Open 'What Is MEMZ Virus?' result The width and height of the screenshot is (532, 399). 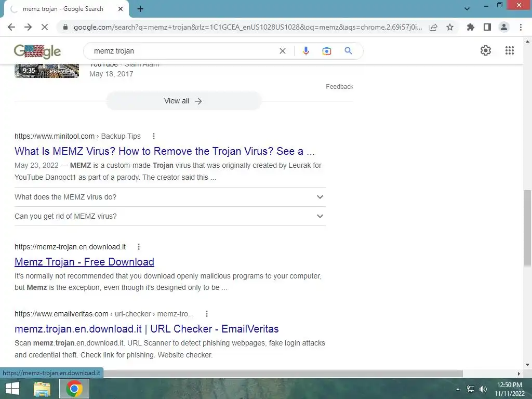coord(165,151)
